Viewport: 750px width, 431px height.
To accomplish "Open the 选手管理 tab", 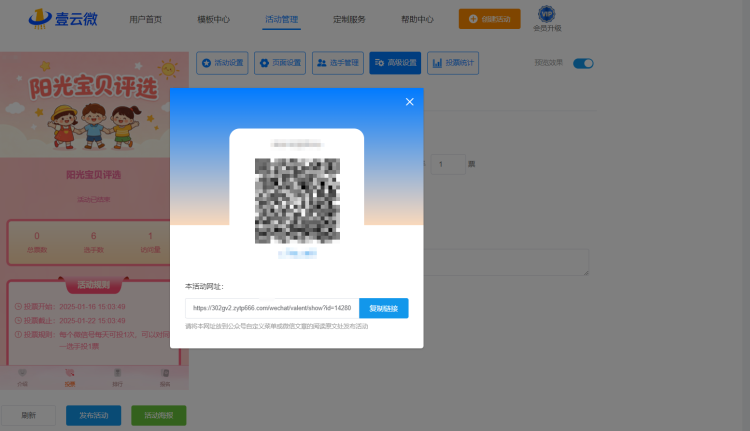I will 338,63.
